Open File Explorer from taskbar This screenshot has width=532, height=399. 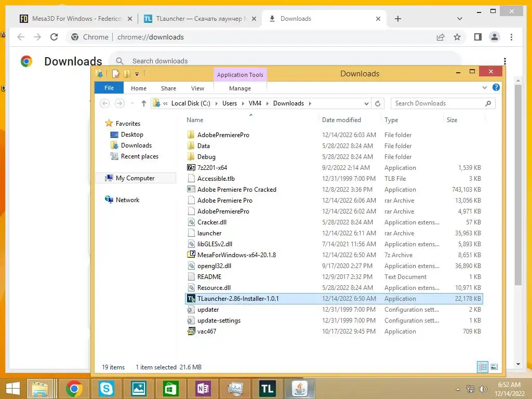[40, 389]
